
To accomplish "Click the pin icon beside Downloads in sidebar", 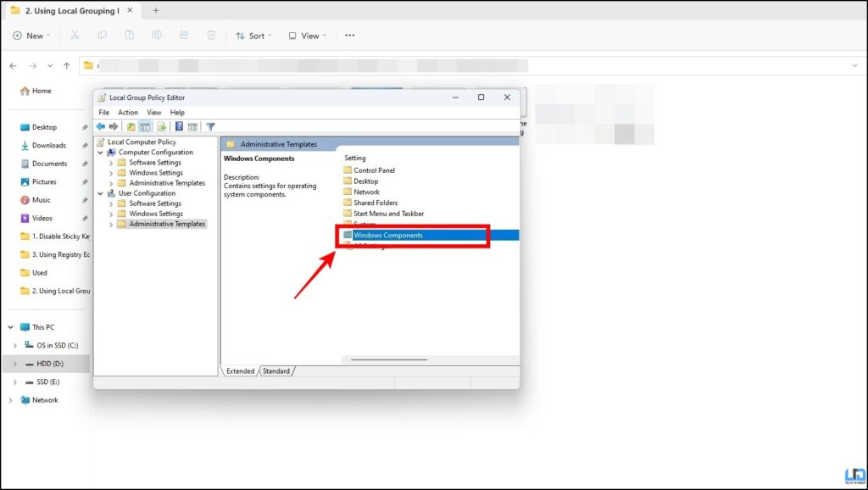I will point(85,146).
